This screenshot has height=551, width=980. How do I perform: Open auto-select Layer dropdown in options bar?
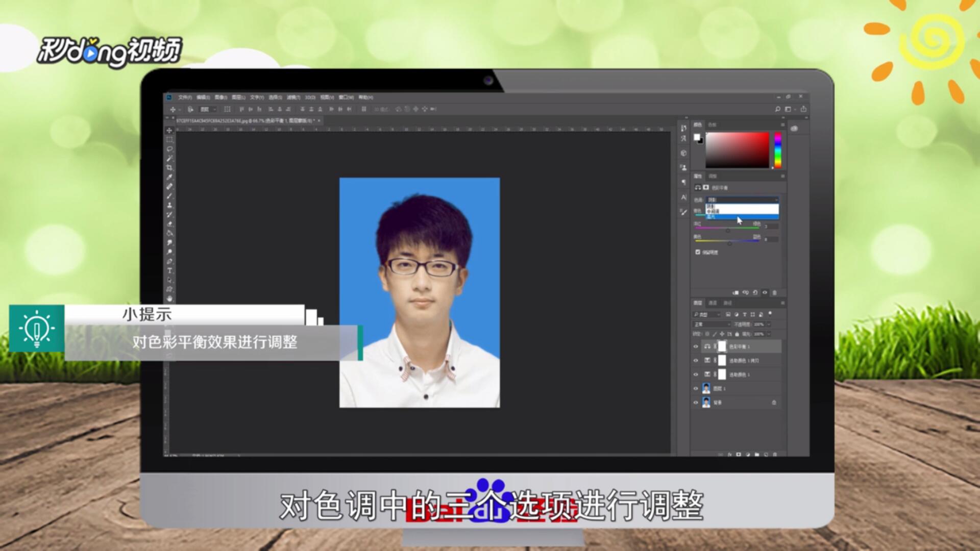pos(207,109)
